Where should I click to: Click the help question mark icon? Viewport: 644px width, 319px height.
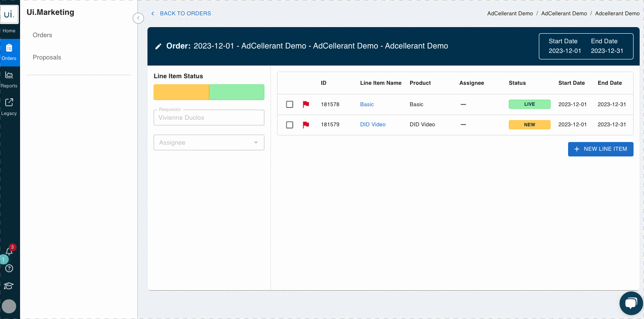click(9, 268)
